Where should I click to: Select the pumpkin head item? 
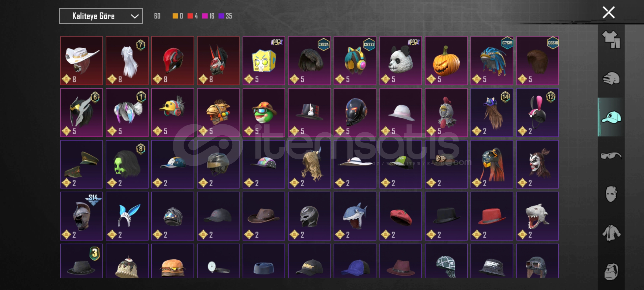446,61
